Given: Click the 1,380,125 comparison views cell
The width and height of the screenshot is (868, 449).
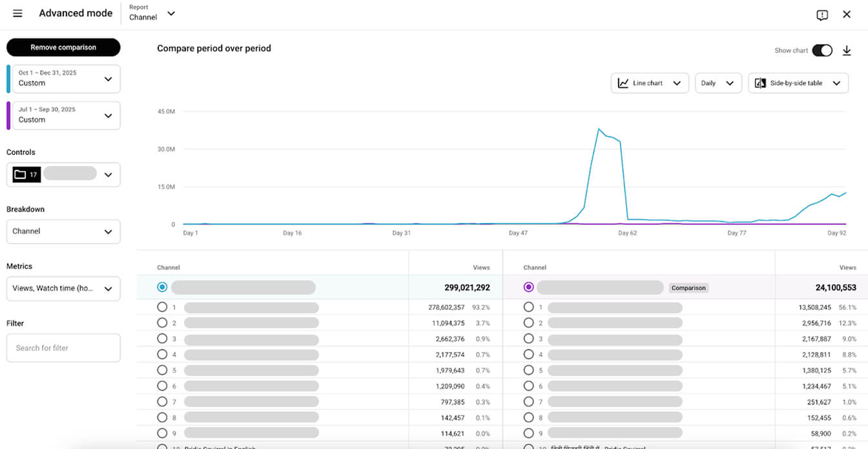Looking at the screenshot, I should coord(817,371).
